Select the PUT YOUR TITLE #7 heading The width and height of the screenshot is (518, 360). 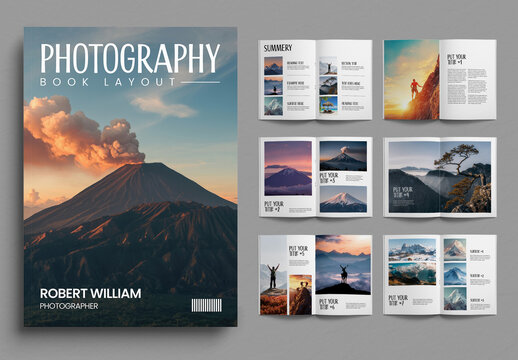pos(398,300)
